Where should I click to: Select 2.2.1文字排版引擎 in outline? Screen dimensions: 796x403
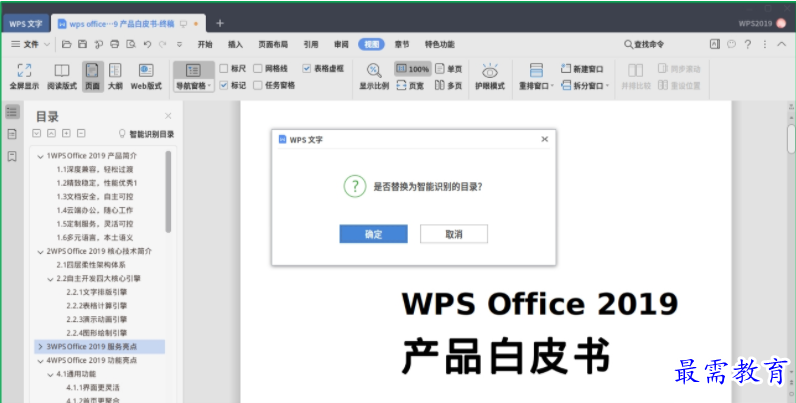coord(96,292)
